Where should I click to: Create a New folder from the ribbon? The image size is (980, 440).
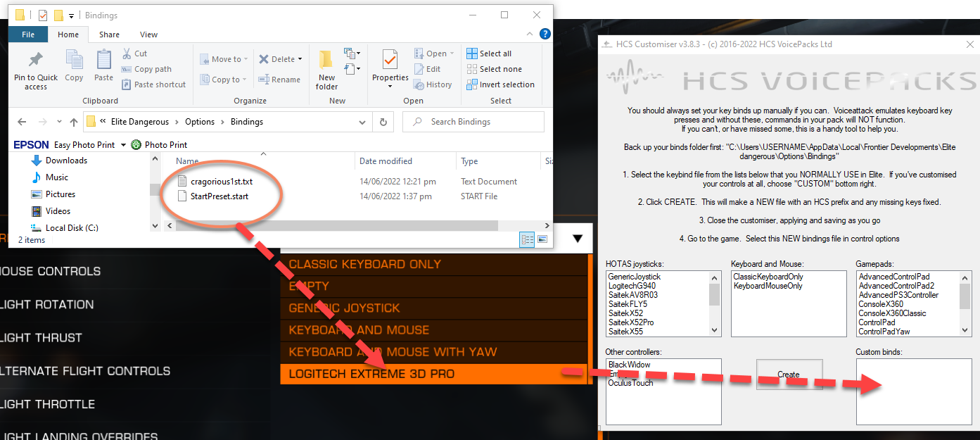[x=326, y=70]
